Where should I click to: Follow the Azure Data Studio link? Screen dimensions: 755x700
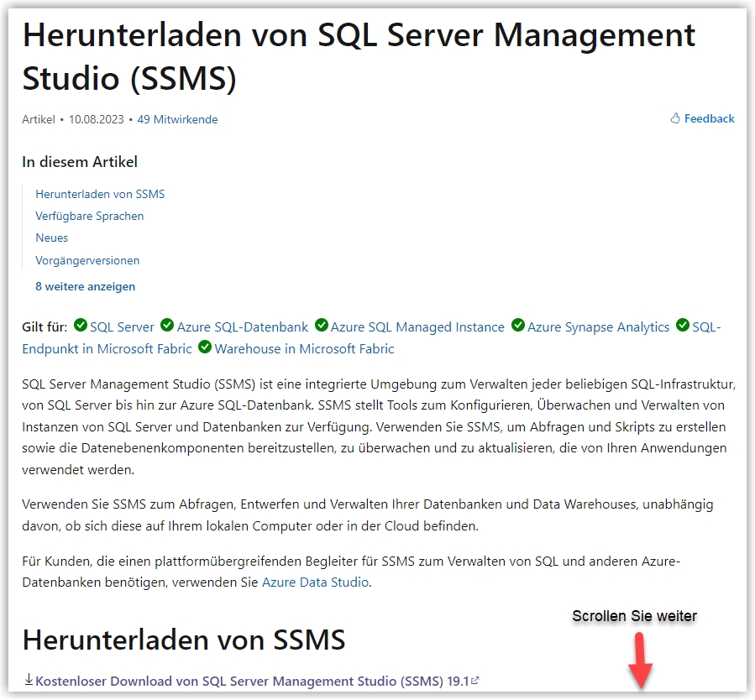pos(316,582)
